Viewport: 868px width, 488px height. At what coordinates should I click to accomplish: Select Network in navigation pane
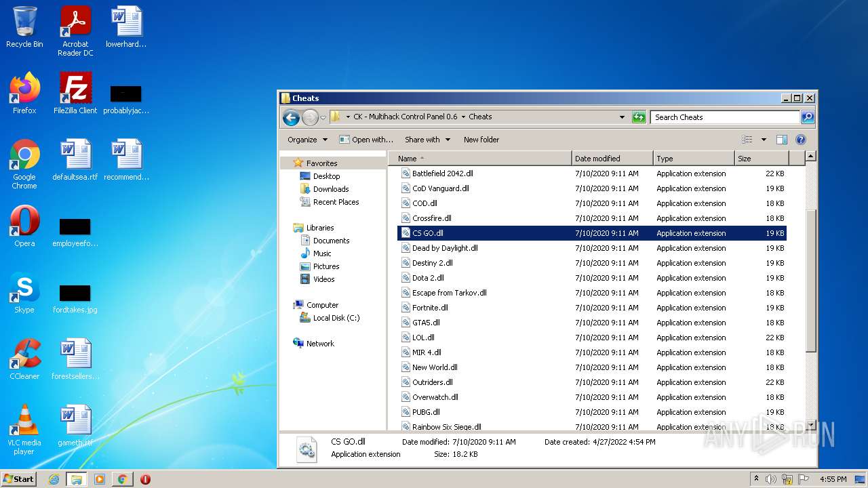coord(320,344)
